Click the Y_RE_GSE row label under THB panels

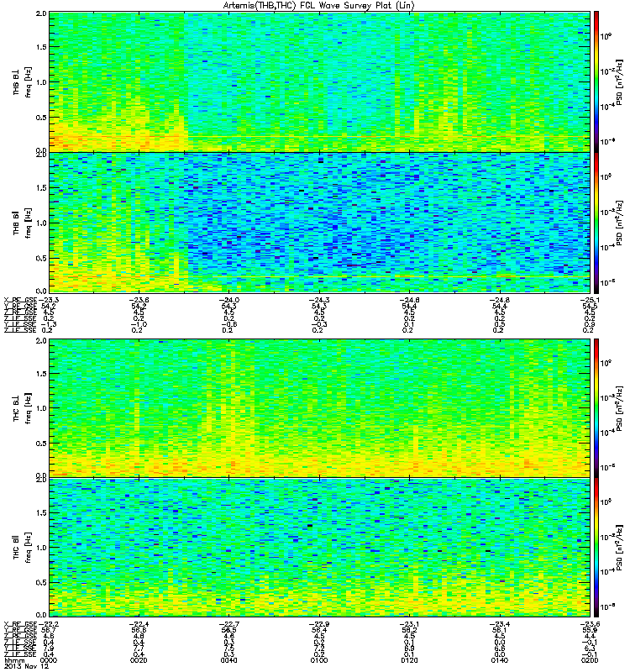click(21, 306)
